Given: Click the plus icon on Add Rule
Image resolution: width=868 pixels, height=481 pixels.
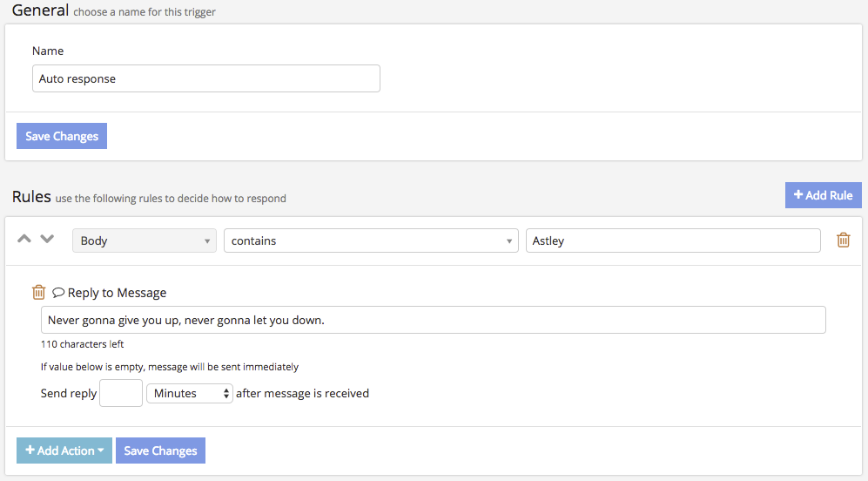Looking at the screenshot, I should 797,195.
